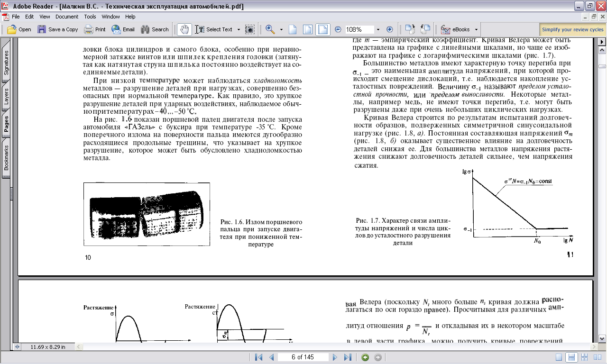The image size is (607, 364).
Task: Rotate page clockwise
Action: (x=410, y=29)
